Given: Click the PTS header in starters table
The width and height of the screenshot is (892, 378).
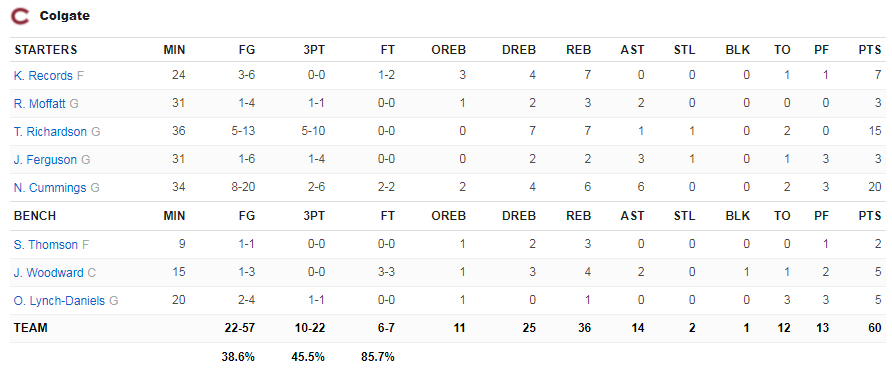Looking at the screenshot, I should pyautogui.click(x=870, y=50).
